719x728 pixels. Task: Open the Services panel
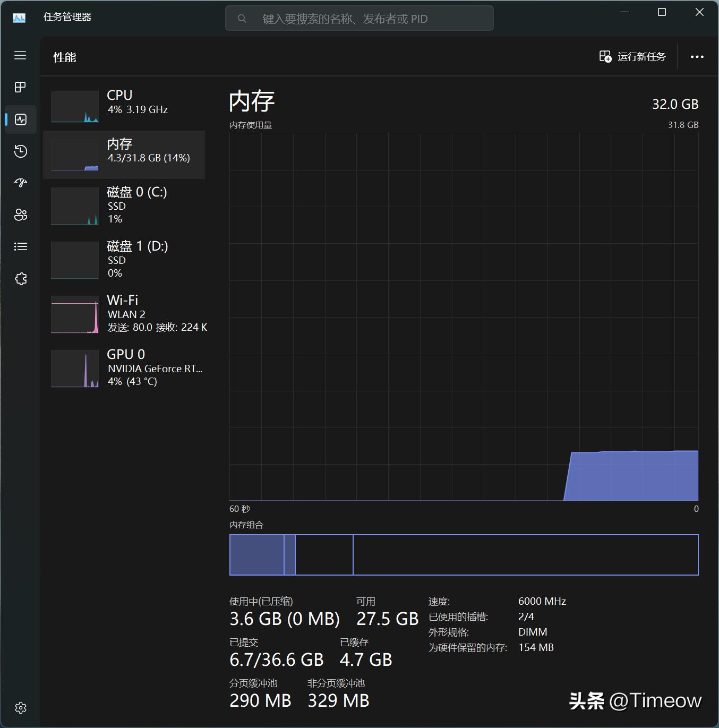[x=20, y=278]
